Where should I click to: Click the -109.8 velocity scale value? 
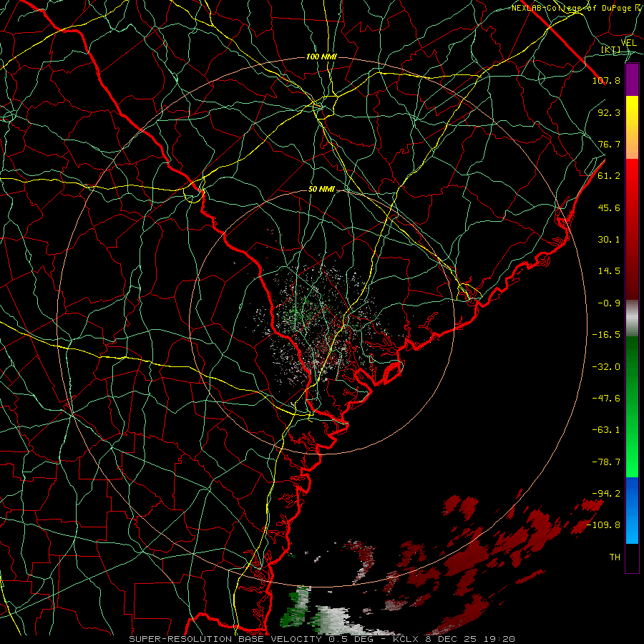(x=604, y=525)
